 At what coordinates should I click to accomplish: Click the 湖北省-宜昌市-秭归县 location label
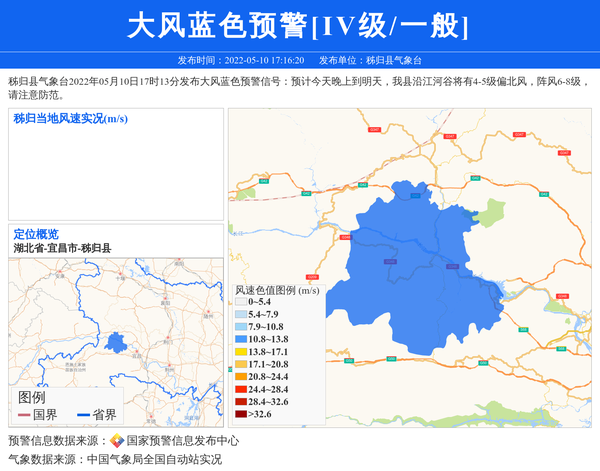point(62,248)
